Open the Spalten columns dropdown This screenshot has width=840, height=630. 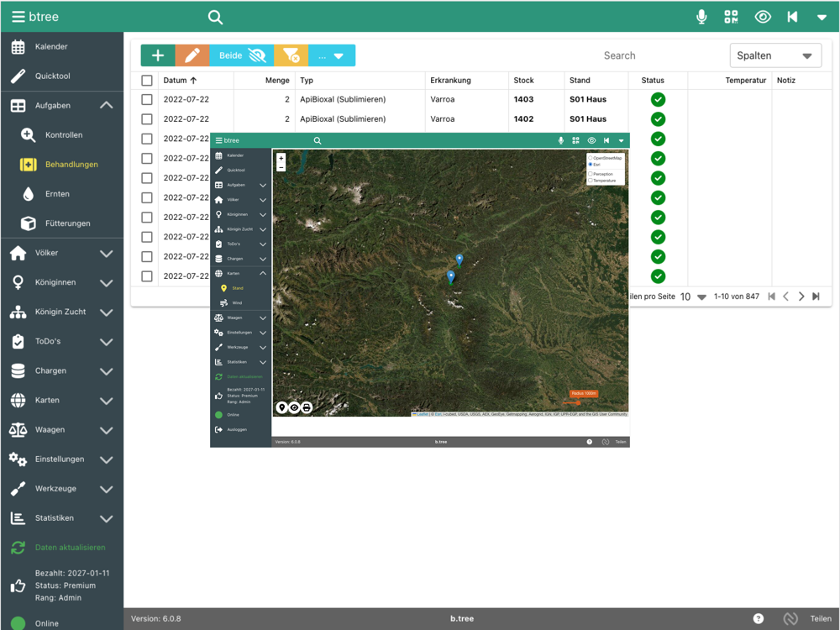[774, 55]
